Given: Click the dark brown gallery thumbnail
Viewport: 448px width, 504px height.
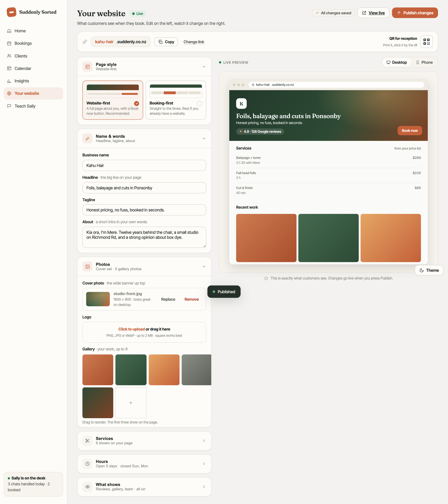Looking at the screenshot, I should 98,403.
